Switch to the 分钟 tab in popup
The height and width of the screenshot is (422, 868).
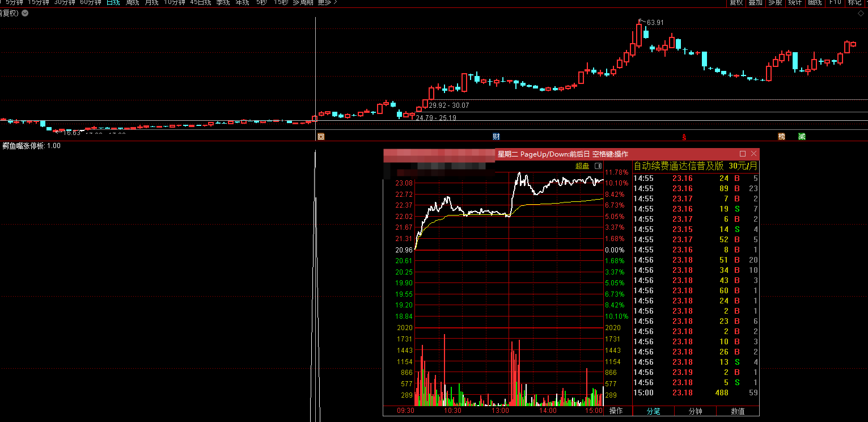(x=695, y=411)
